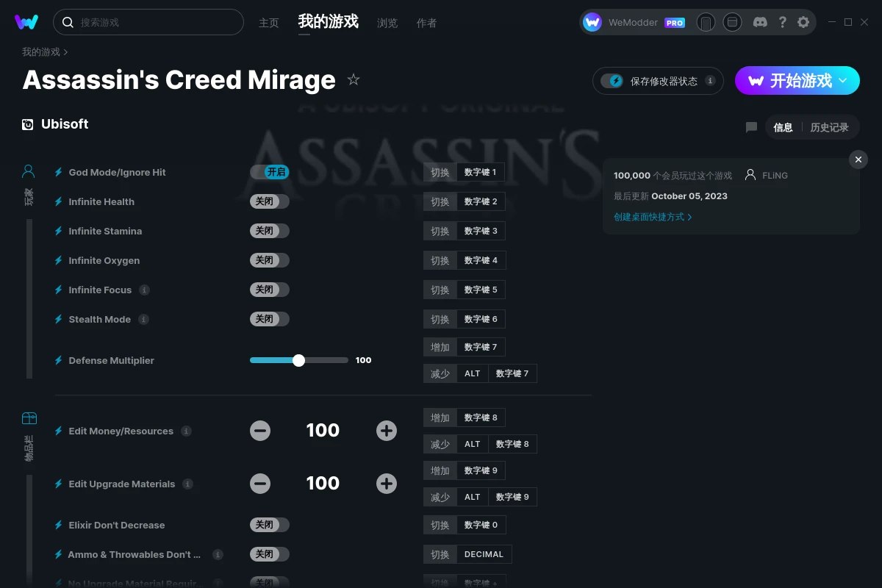Click Edit Upgrade Materials value 100

323,484
